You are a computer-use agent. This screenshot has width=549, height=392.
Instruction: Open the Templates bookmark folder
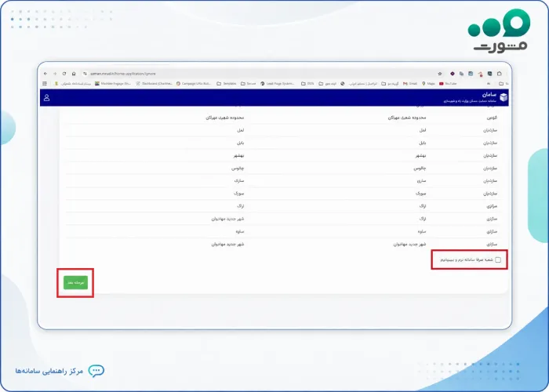(227, 84)
